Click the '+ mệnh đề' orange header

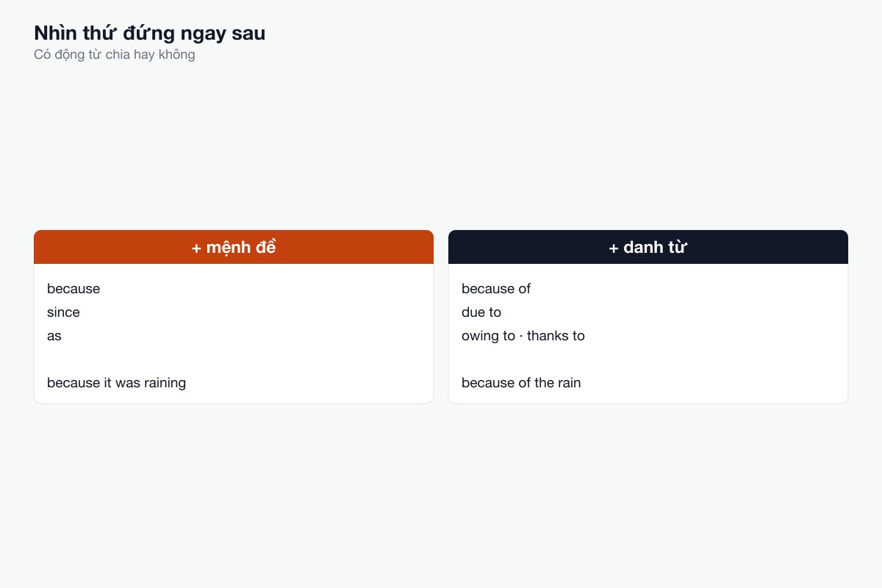click(x=234, y=247)
